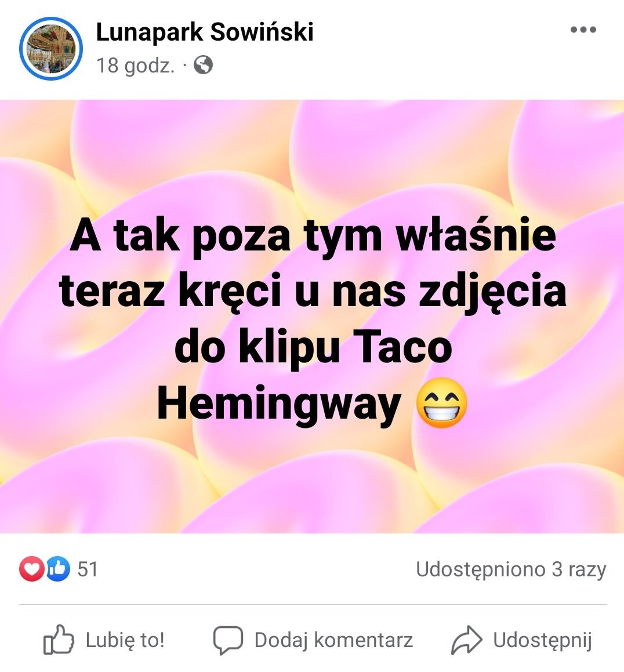Click the "A tak poza tym właśnie" text line
Image resolution: width=624 pixels, height=672 pixels.
[313, 236]
